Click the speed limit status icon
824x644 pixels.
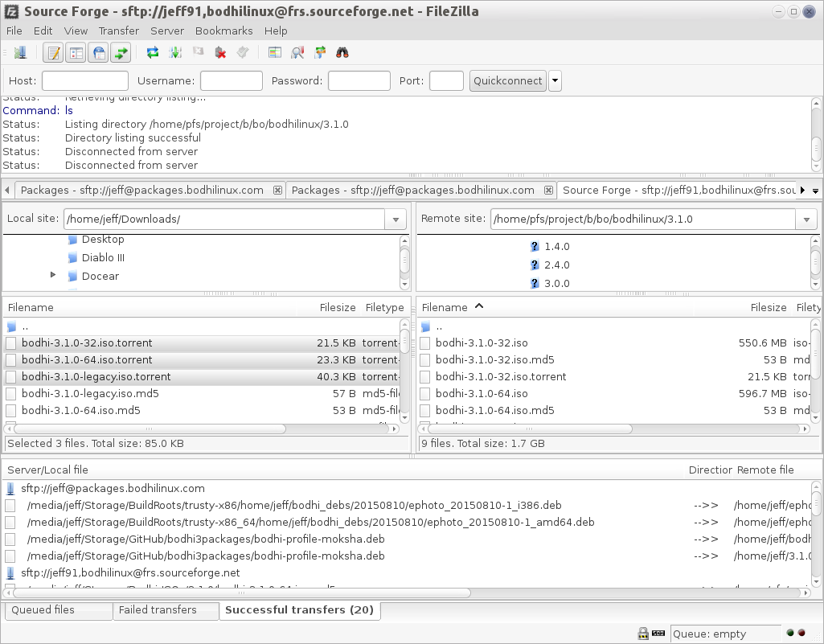658,634
